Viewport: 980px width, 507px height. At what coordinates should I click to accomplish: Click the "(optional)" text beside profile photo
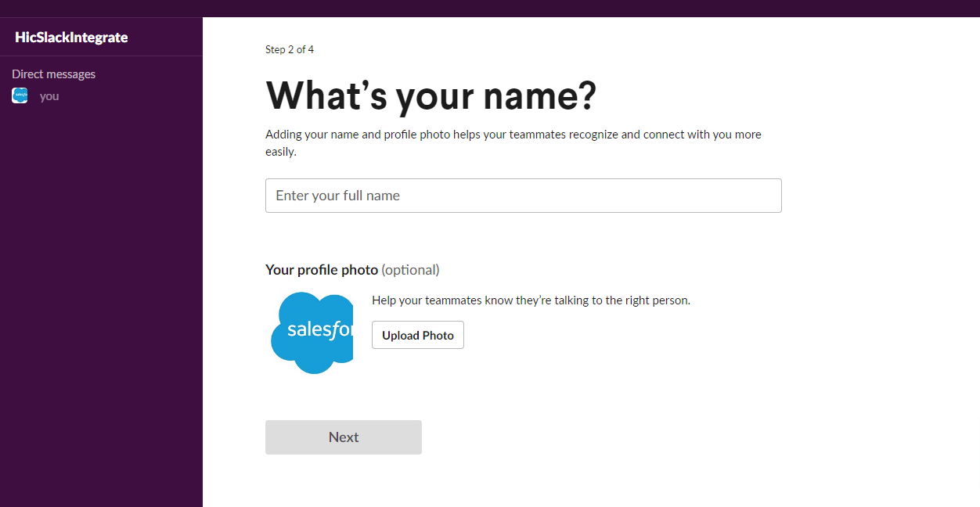[x=410, y=270]
